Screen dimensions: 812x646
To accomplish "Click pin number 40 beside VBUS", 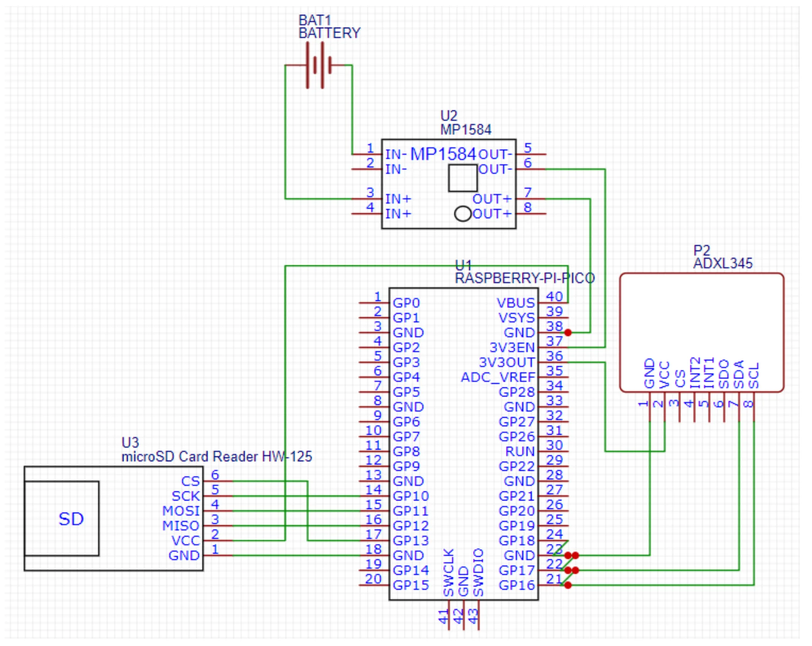I will click(555, 297).
